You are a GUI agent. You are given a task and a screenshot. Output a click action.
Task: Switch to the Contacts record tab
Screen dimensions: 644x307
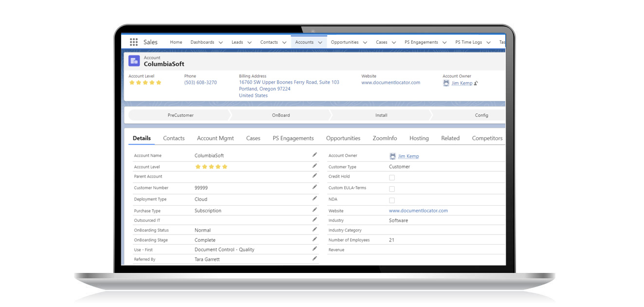point(174,138)
